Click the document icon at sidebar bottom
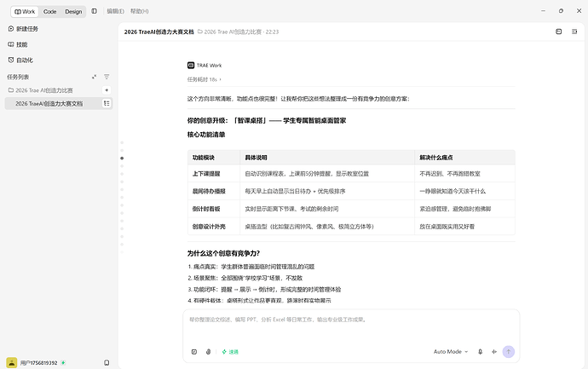 (x=107, y=363)
